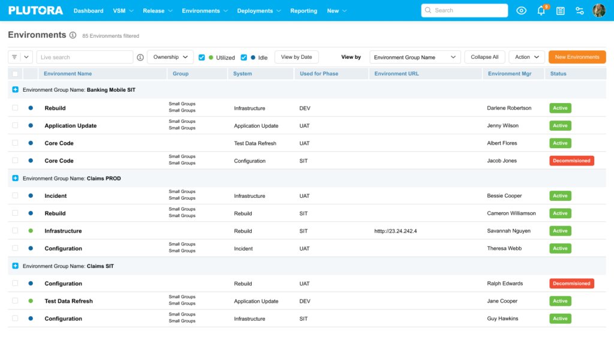
Task: Click View by Date button
Action: point(296,57)
